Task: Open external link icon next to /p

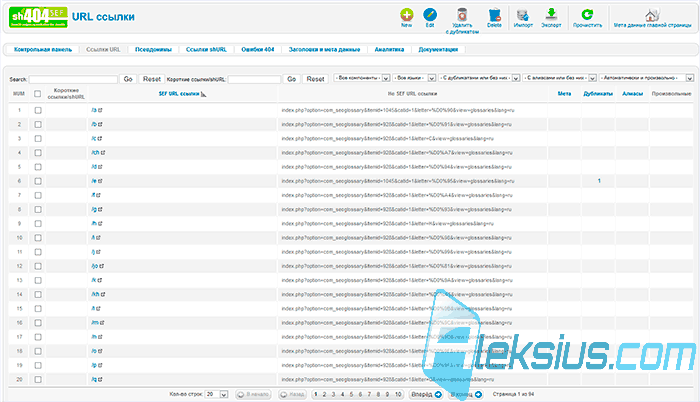Action: point(100,365)
